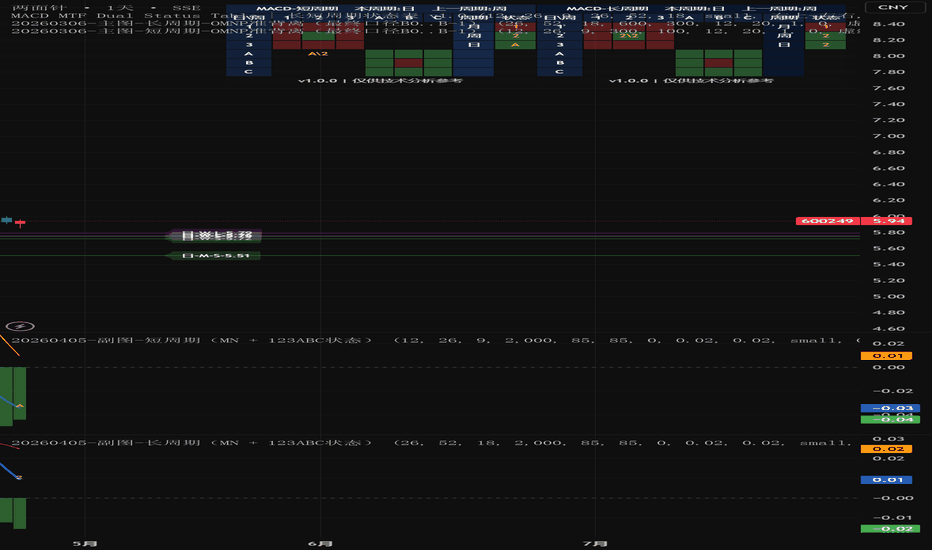
Task: Click the 6月 date on time axis
Action: click(x=320, y=543)
